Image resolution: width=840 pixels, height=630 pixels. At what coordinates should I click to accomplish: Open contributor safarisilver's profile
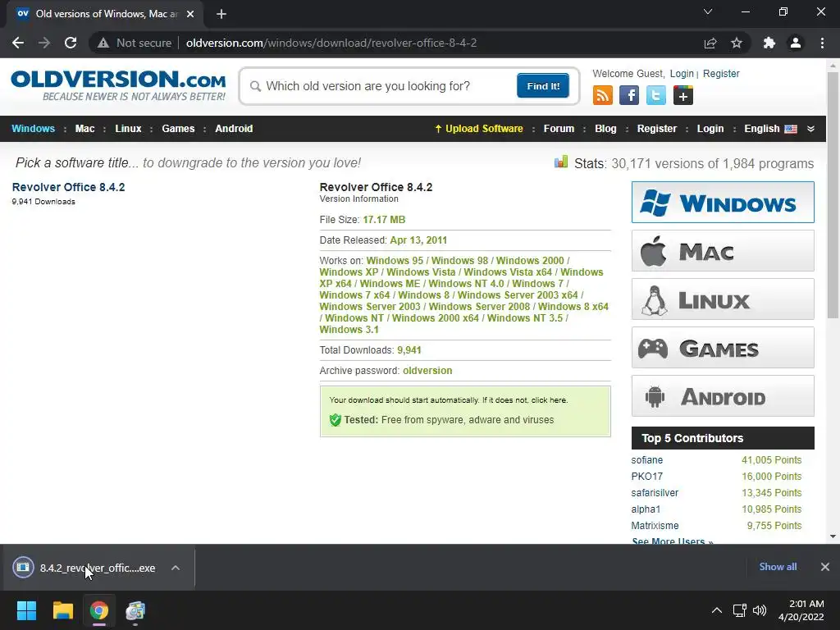(x=655, y=493)
